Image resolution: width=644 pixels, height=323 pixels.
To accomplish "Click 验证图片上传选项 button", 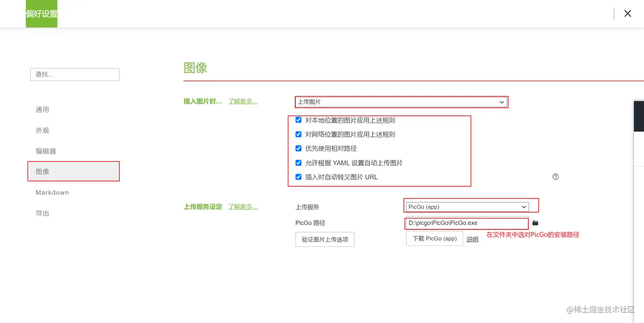I will click(x=325, y=239).
